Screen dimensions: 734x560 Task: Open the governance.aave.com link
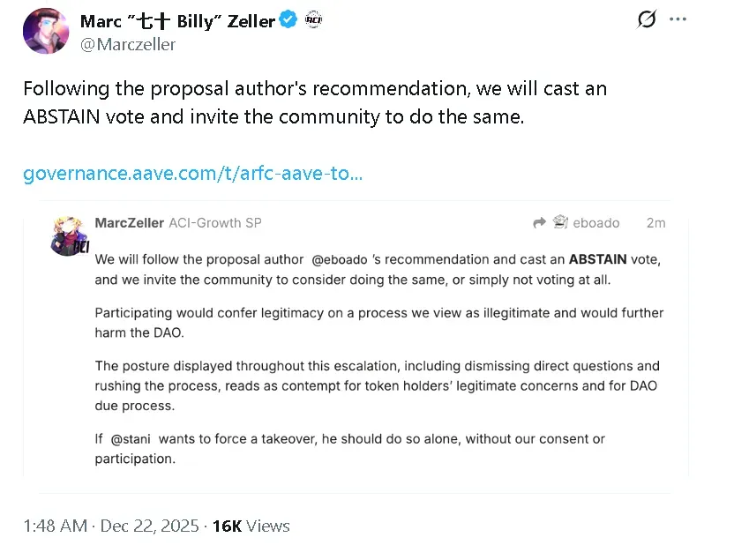point(192,173)
